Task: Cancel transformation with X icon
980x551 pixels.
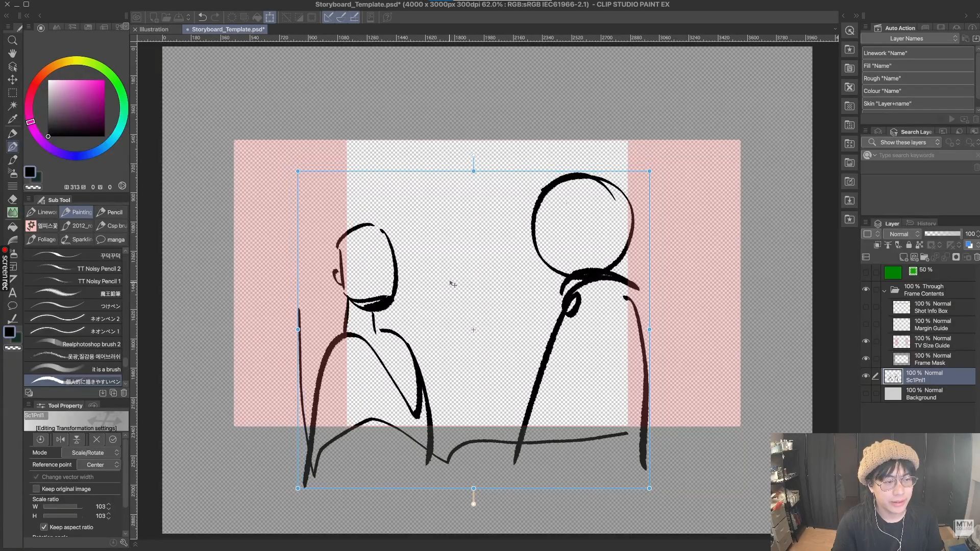Action: pos(96,439)
